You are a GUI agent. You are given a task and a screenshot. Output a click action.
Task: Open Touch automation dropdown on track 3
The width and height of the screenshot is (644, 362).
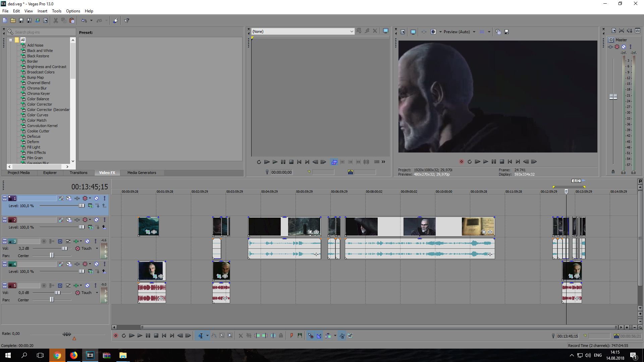97,248
